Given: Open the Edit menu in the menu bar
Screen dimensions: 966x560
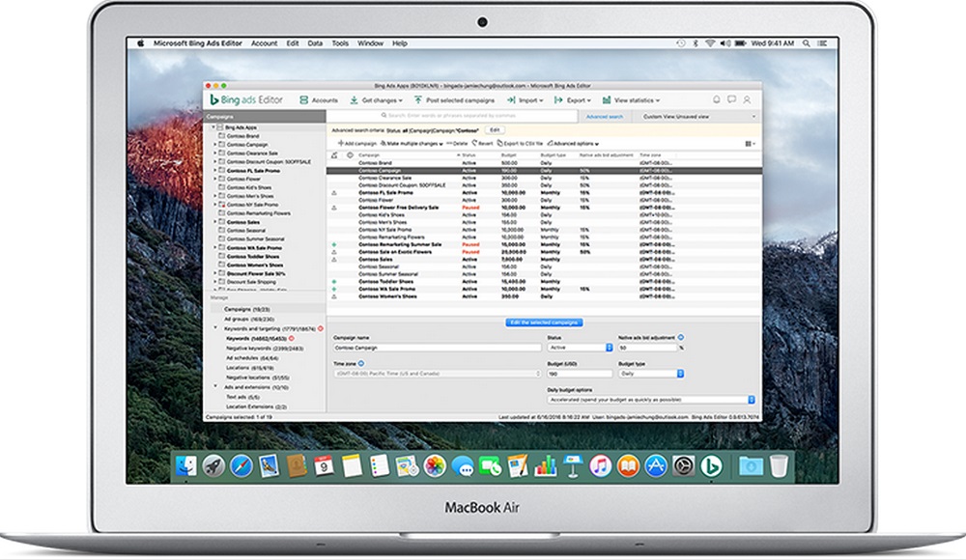Looking at the screenshot, I should coord(293,43).
